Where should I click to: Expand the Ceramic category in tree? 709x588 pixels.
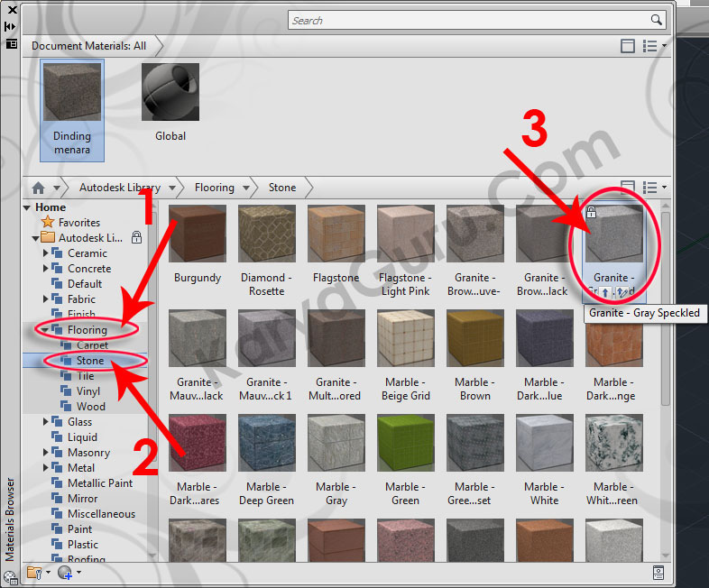(x=47, y=253)
